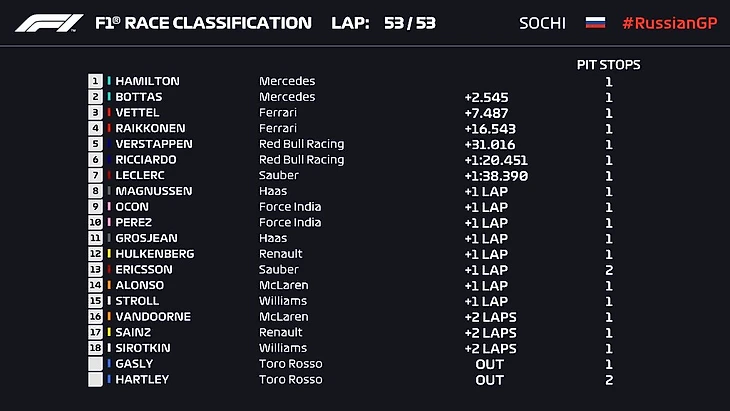Image resolution: width=730 pixels, height=411 pixels.
Task: Click Alonso's McLaren team name
Action: click(x=284, y=285)
